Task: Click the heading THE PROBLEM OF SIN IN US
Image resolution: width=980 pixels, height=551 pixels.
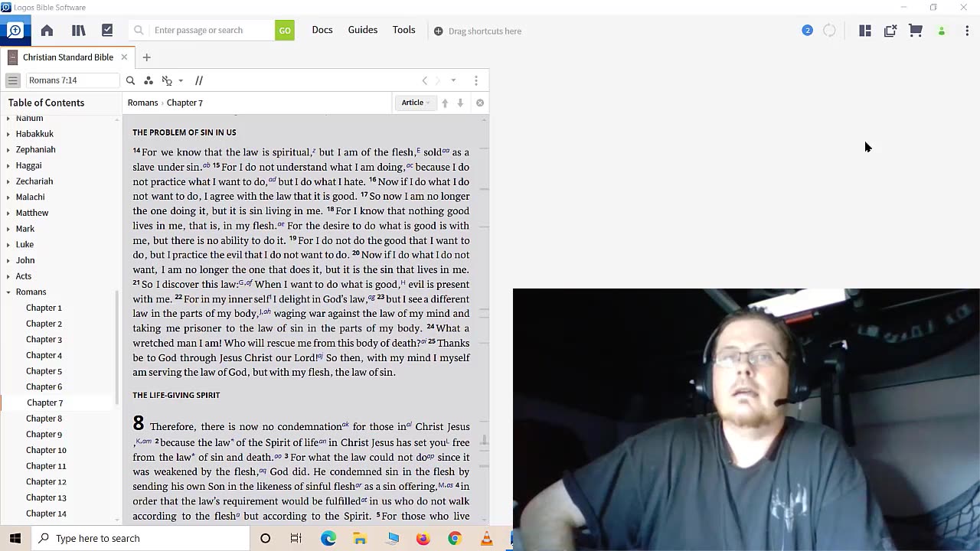Action: coord(185,132)
